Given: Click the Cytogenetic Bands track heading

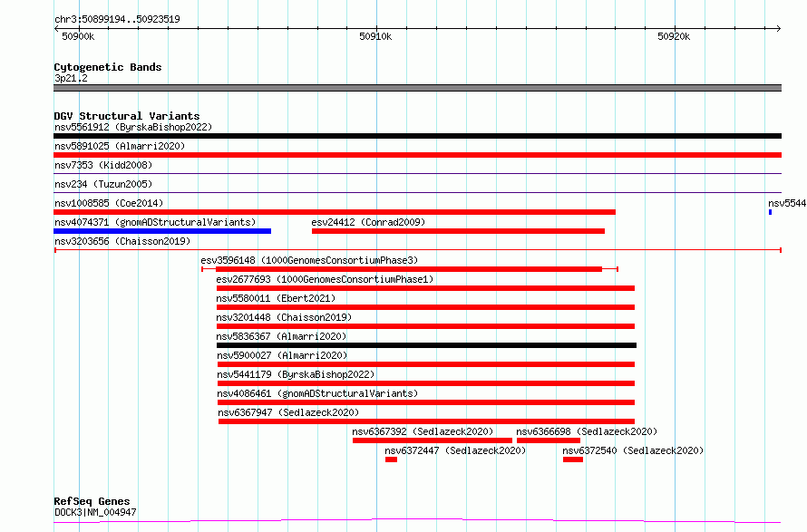Looking at the screenshot, I should 108,67.
